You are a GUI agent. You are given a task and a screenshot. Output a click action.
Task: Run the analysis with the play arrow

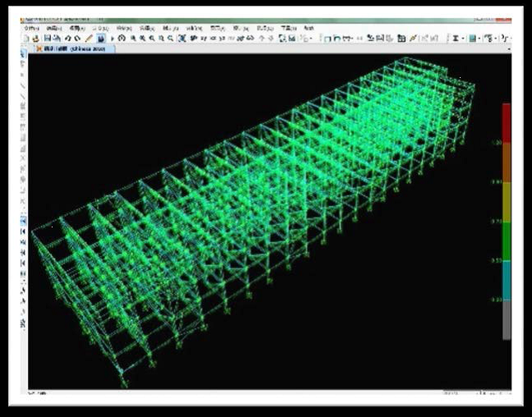coord(112,39)
